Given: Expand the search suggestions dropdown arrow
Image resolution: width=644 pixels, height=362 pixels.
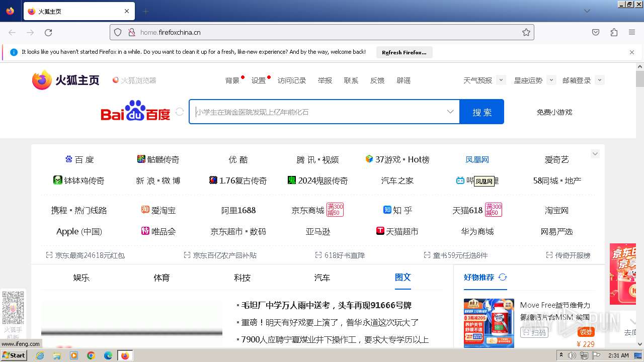Looking at the screenshot, I should tap(450, 112).
